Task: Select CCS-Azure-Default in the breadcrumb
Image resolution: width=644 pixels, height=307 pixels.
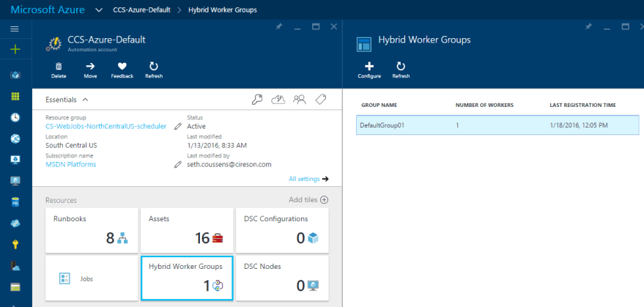Action: [x=142, y=10]
